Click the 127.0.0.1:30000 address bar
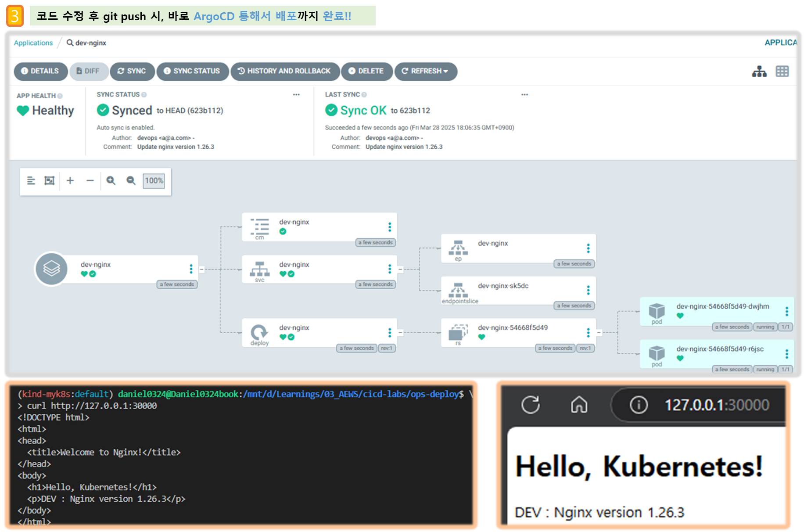The image size is (804, 532). [717, 405]
